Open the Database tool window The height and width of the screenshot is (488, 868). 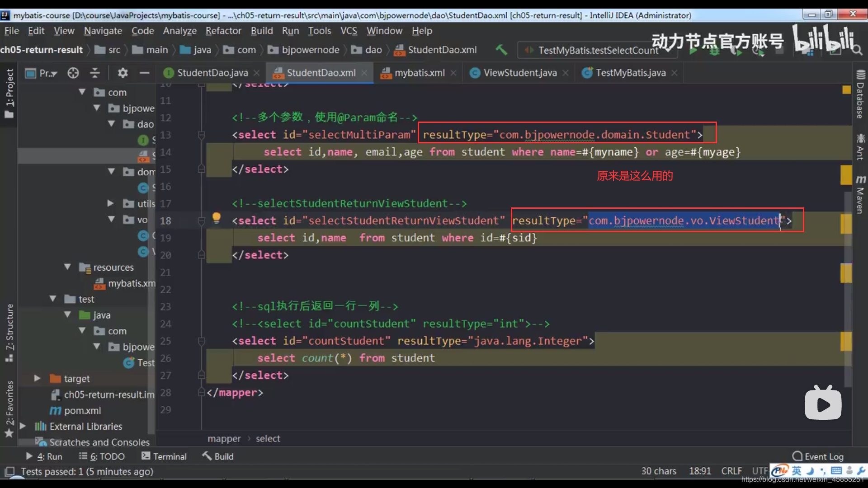[860, 94]
